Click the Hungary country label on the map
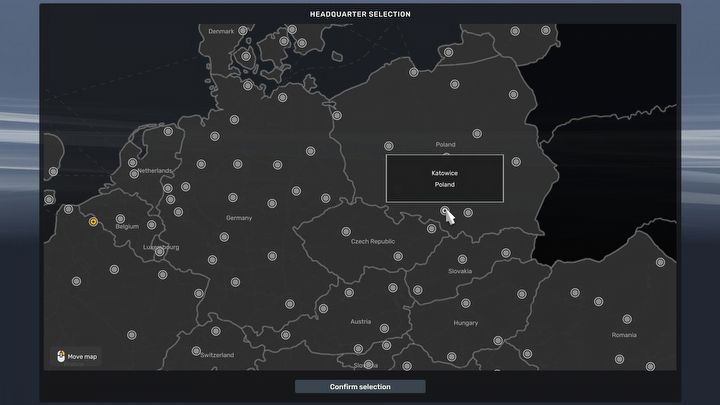Screen dimensions: 720x405 click(466, 323)
